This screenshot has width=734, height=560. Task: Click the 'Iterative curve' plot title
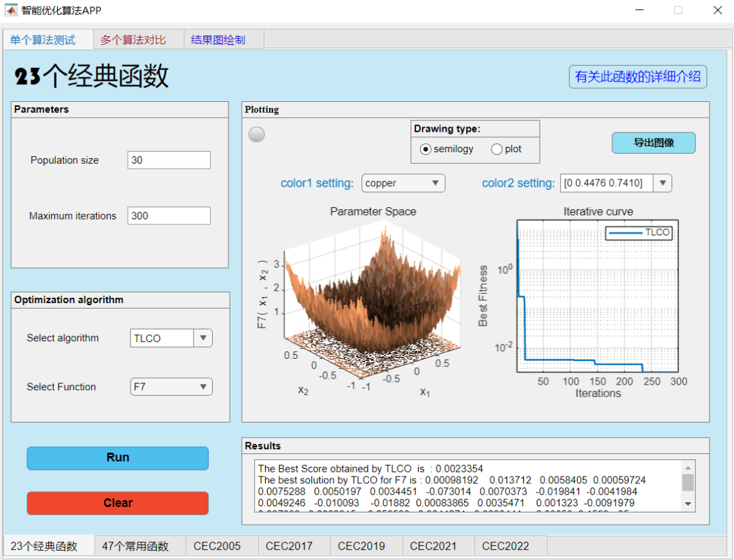pyautogui.click(x=598, y=211)
